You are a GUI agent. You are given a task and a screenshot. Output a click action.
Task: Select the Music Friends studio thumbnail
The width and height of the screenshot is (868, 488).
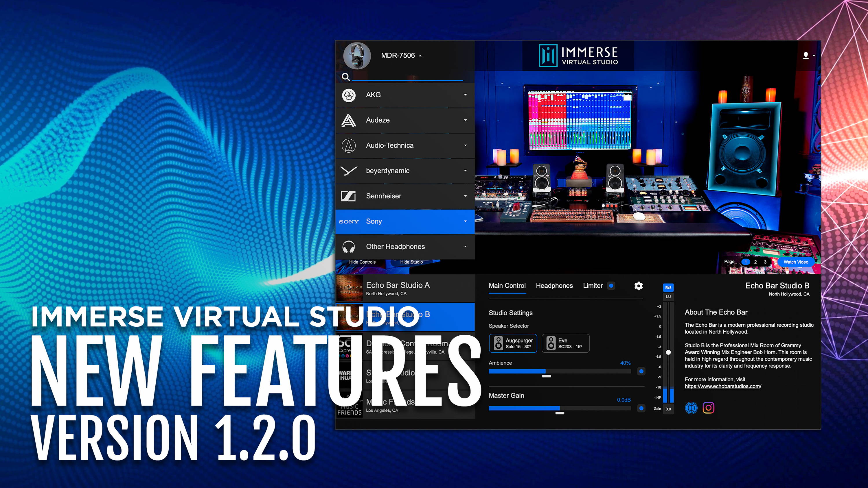click(350, 405)
